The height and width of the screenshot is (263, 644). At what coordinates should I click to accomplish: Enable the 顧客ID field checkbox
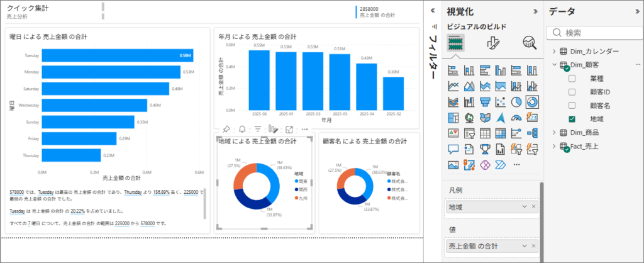pos(572,92)
